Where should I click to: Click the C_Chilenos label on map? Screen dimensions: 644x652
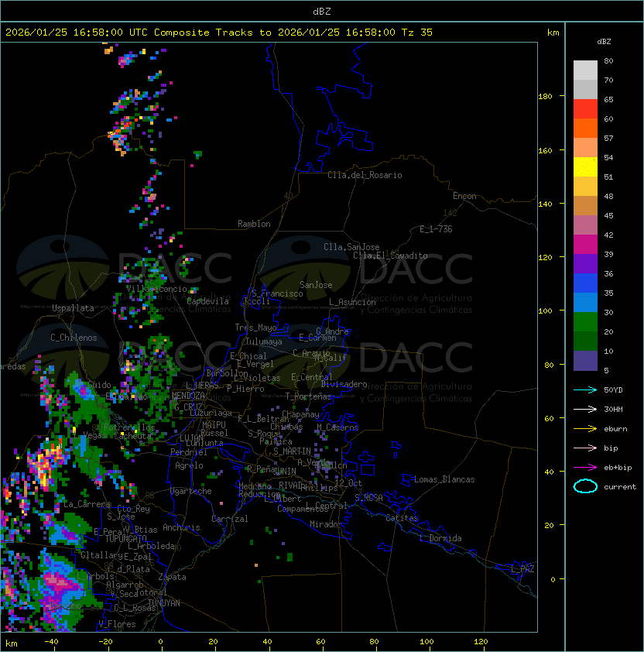point(74,338)
